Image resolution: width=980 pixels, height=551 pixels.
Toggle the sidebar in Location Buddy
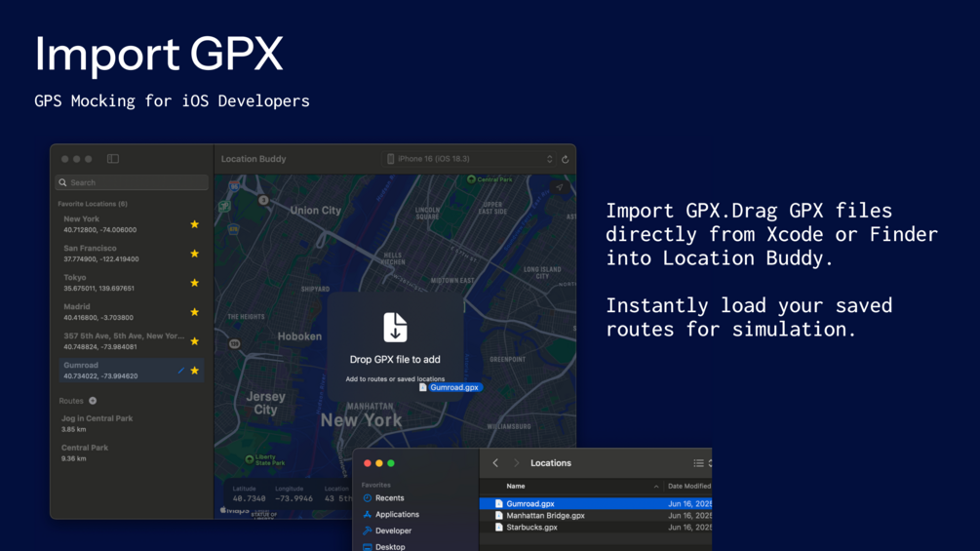coord(113,159)
